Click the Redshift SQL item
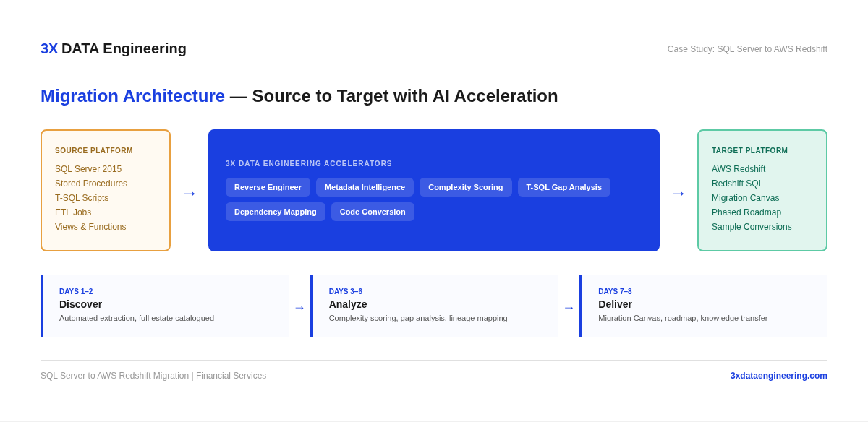Image resolution: width=868 pixels, height=422 pixels. [737, 184]
